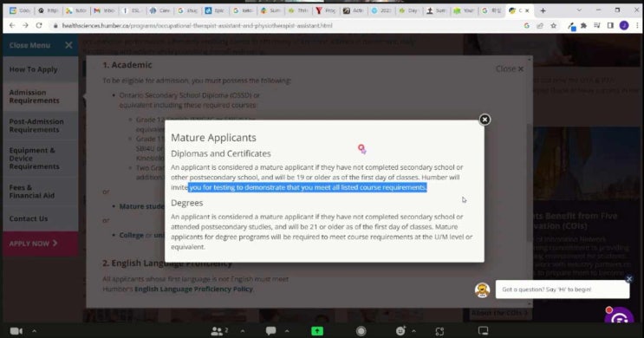Open the extensions puzzle icon

click(583, 25)
